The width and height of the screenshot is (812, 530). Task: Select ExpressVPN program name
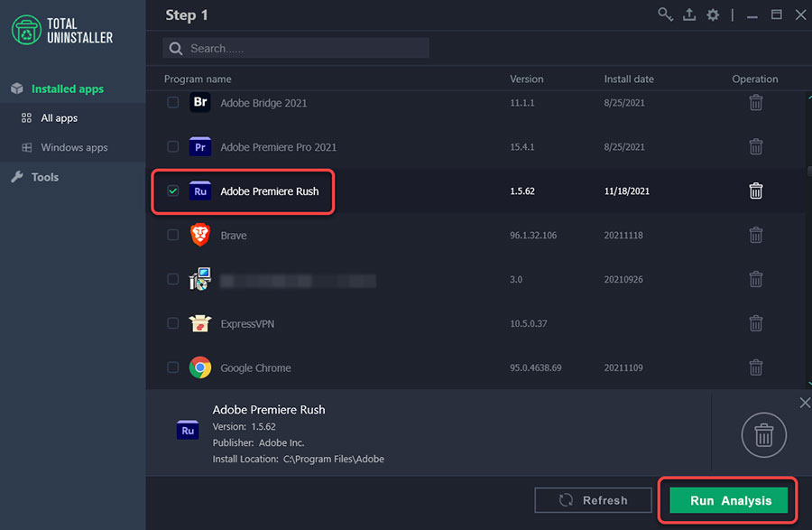pyautogui.click(x=247, y=324)
